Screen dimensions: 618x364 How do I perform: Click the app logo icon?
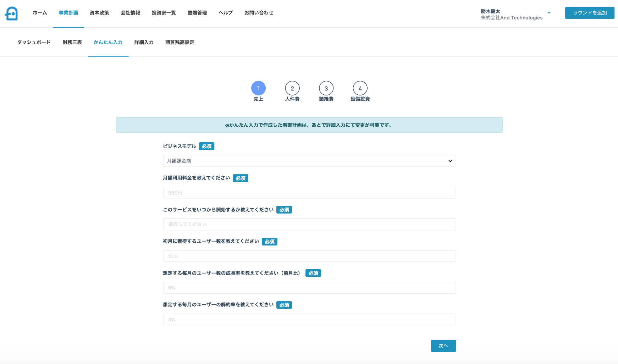pyautogui.click(x=11, y=13)
